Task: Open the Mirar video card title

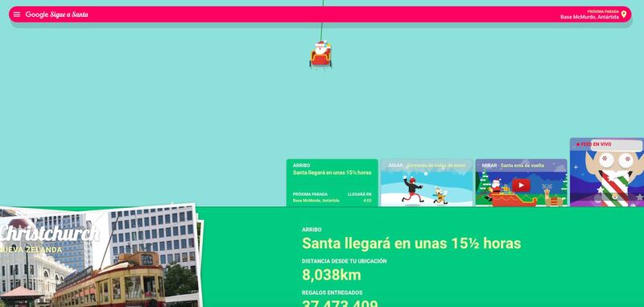Action: 513,166
